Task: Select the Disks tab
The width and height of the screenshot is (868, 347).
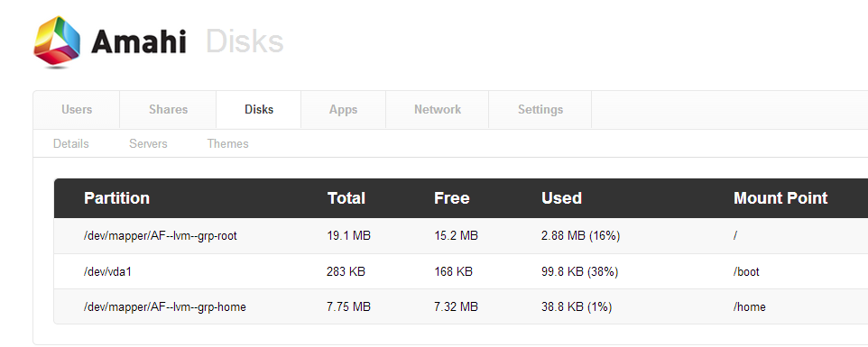Action: point(259,109)
